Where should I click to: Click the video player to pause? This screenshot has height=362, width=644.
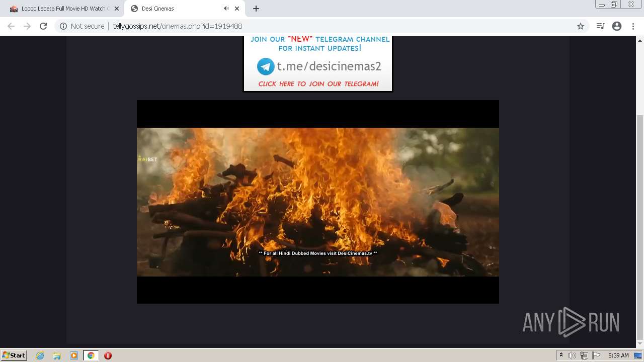tap(318, 202)
